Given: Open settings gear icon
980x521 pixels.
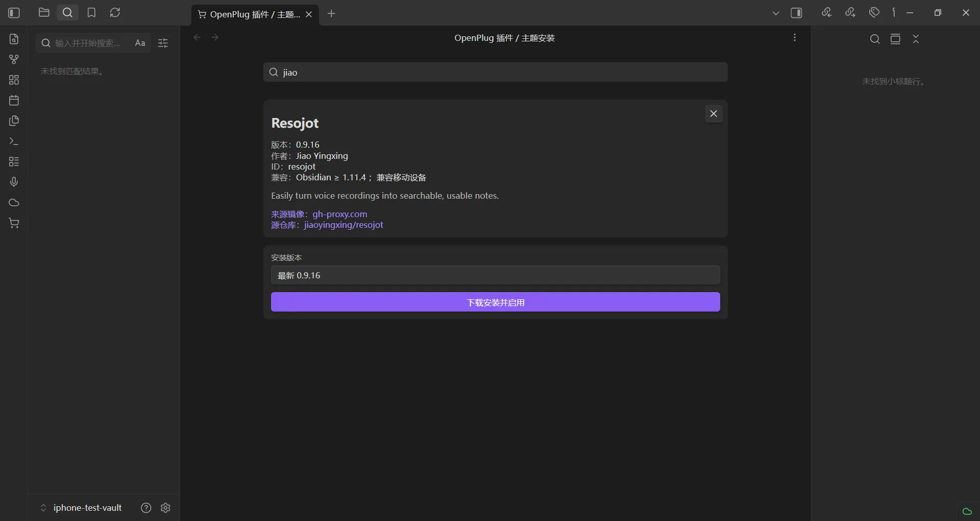Looking at the screenshot, I should tap(165, 508).
